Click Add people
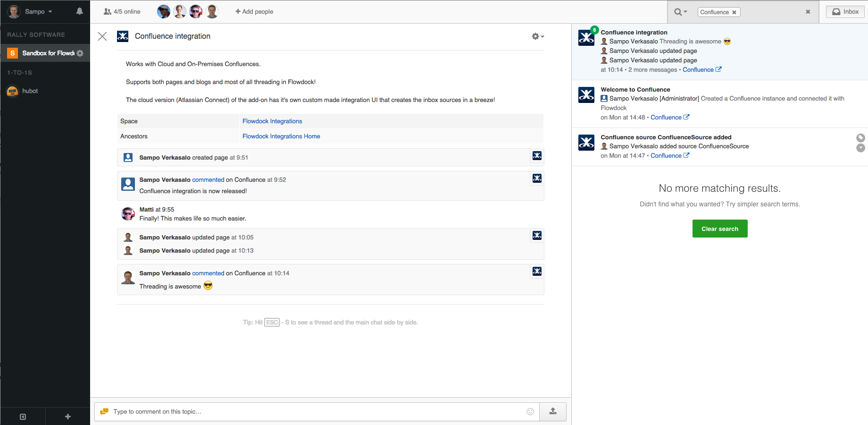Viewport: 868px width, 425px height. point(254,12)
